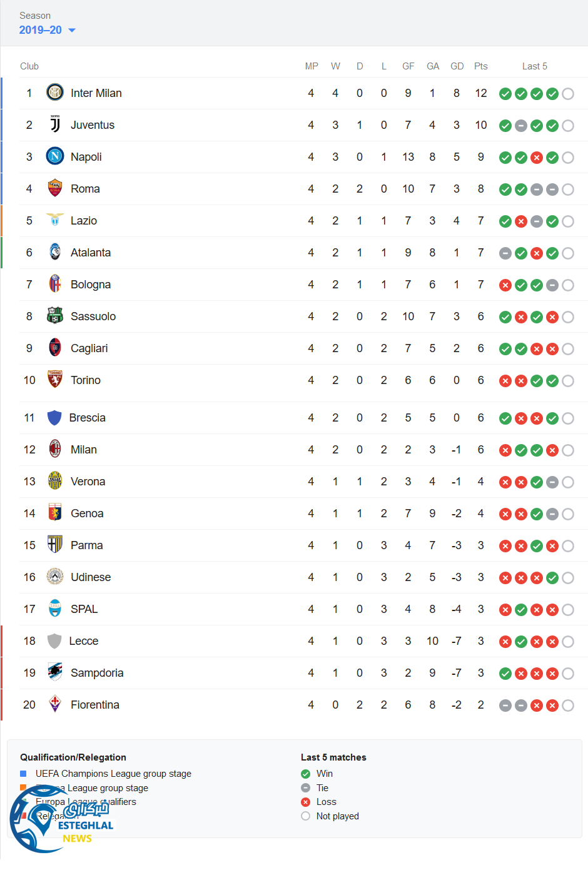Click the Roma club crest
The height and width of the screenshot is (870, 588).
[x=55, y=188]
